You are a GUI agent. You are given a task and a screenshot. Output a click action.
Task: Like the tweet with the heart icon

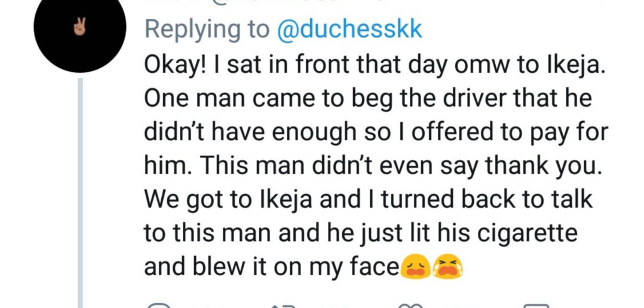[x=411, y=306]
